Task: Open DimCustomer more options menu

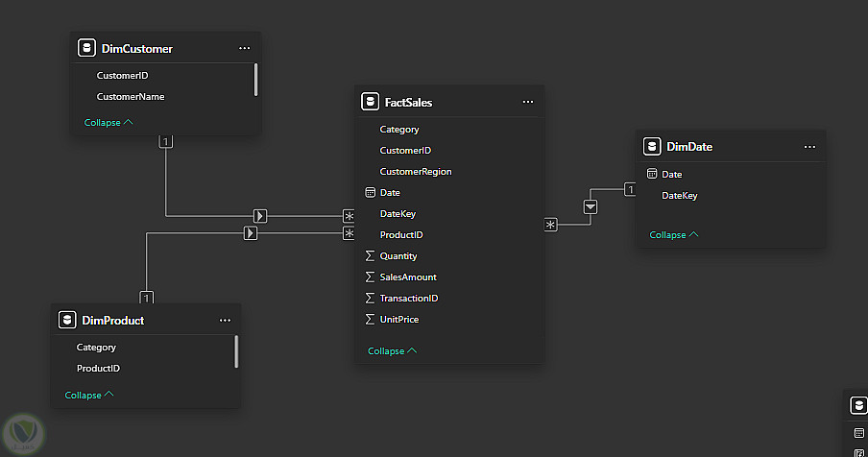Action: click(x=244, y=48)
